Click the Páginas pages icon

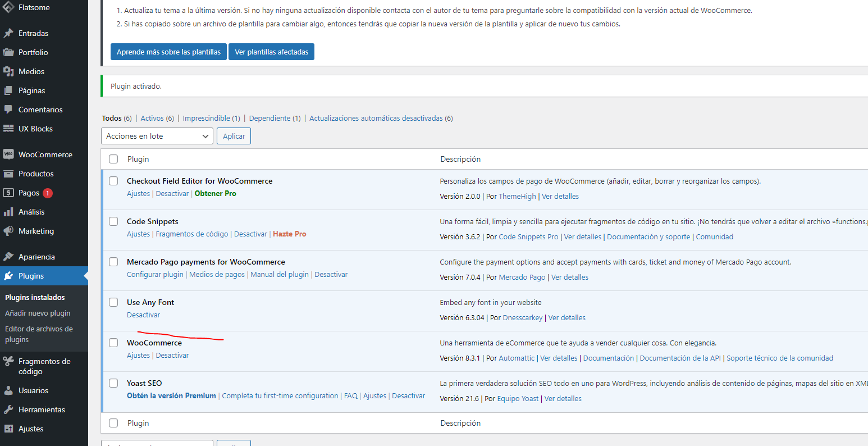[x=8, y=90]
